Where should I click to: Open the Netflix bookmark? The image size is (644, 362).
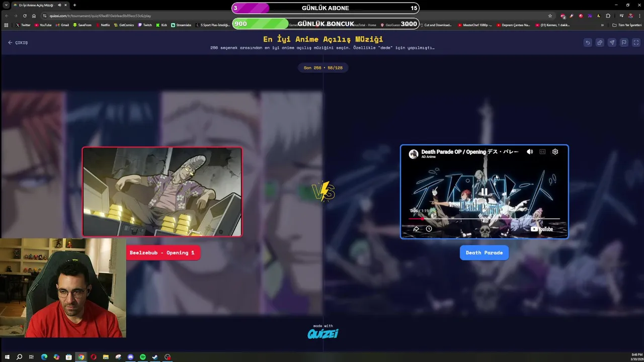tap(103, 25)
